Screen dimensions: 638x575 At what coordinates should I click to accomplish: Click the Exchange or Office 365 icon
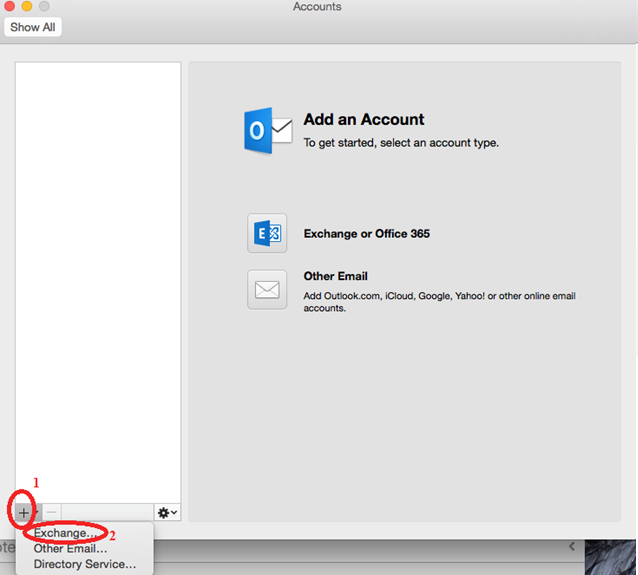tap(267, 233)
